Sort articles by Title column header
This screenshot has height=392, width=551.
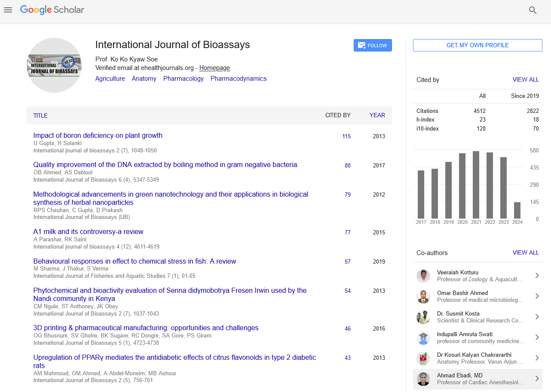[40, 115]
